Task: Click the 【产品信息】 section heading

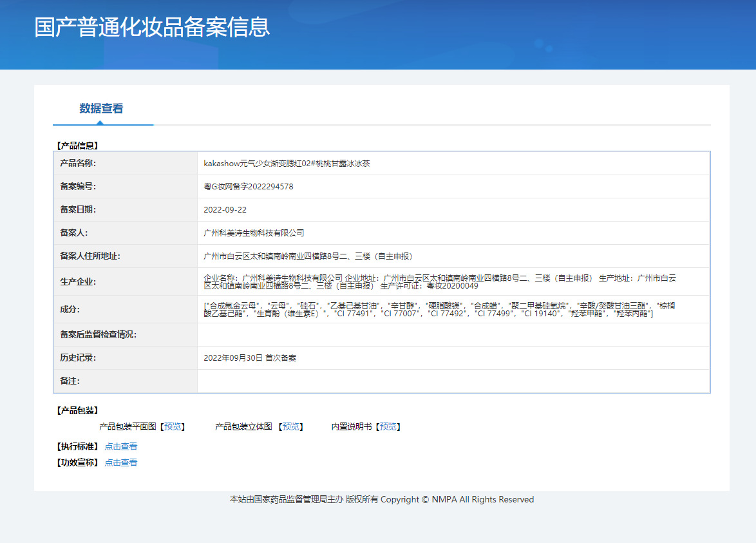Action: 78,146
